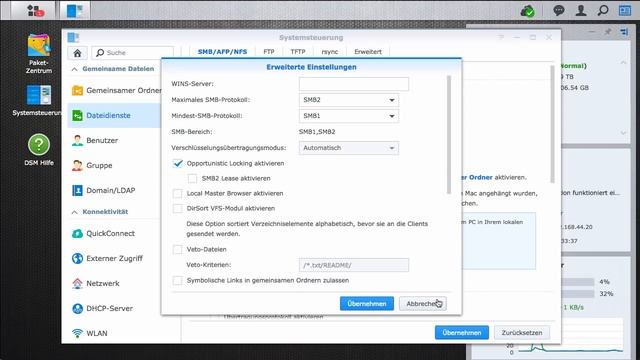Select the Systemsteuerung taskbar icon
The width and height of the screenshot is (640, 360).
pyautogui.click(x=74, y=10)
